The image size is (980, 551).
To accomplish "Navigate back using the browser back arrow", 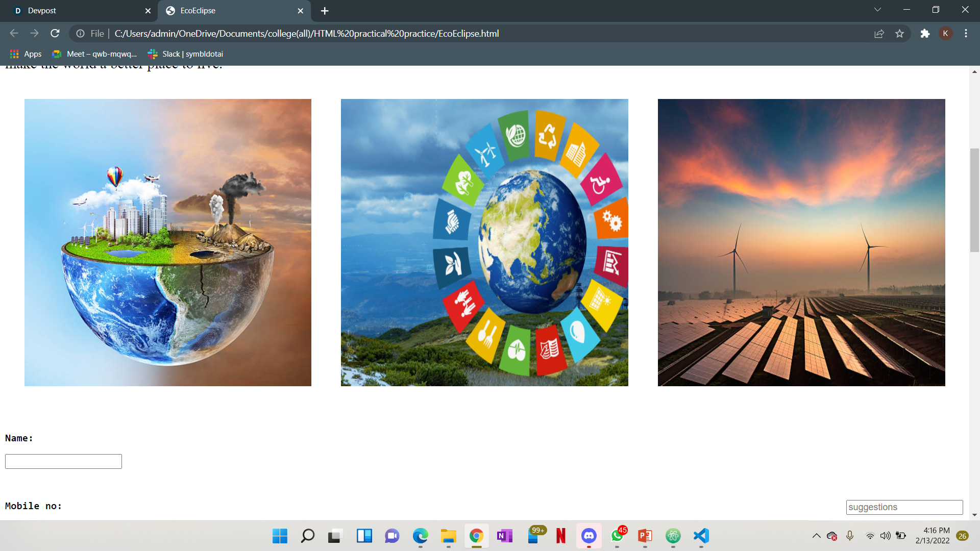I will pos(13,33).
